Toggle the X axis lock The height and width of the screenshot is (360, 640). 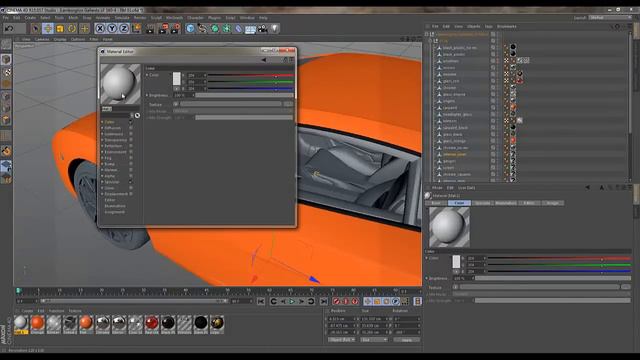(x=100, y=28)
